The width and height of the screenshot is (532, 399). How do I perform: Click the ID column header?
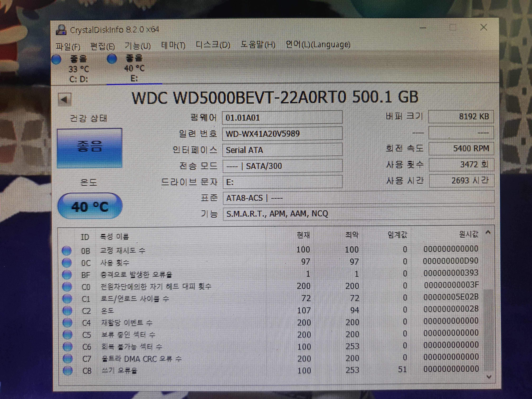click(x=85, y=237)
